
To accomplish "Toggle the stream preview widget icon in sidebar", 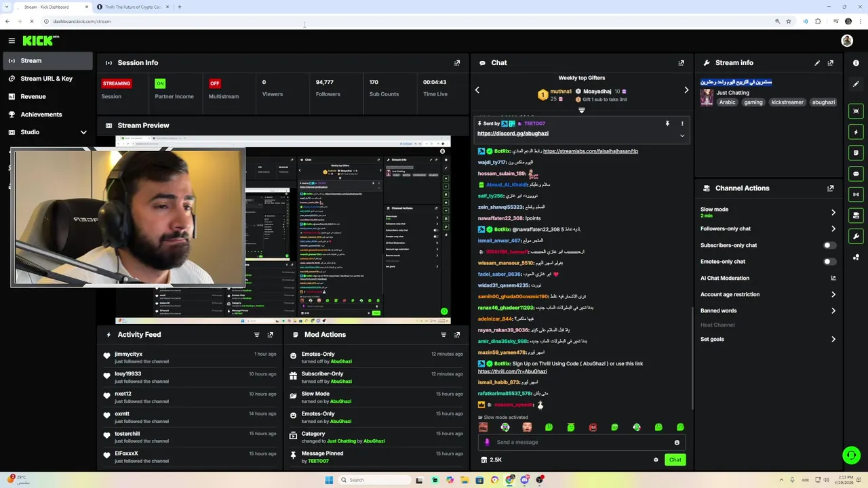I will (856, 111).
